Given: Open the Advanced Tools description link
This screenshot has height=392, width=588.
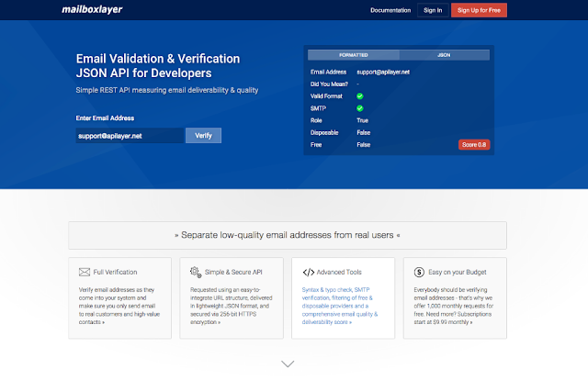Looking at the screenshot, I should tap(340, 306).
